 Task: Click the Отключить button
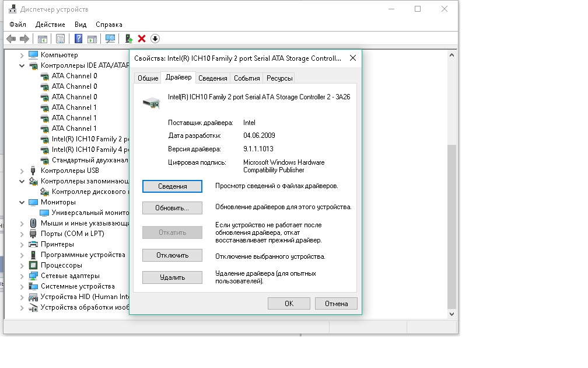172,255
